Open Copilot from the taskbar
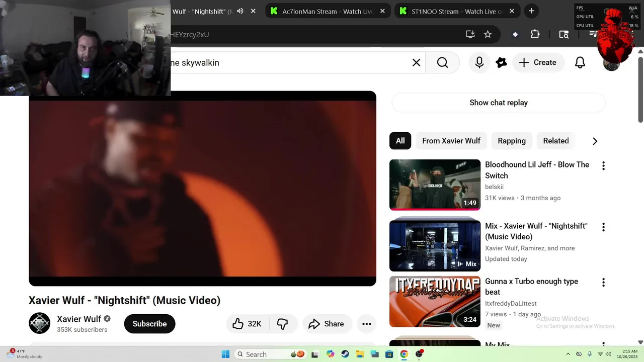Viewport: 644px width, 362px height. (x=330, y=354)
